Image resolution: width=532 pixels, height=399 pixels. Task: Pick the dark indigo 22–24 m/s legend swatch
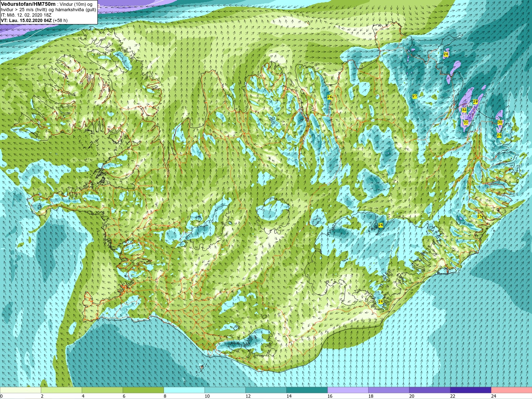[x=470, y=390]
